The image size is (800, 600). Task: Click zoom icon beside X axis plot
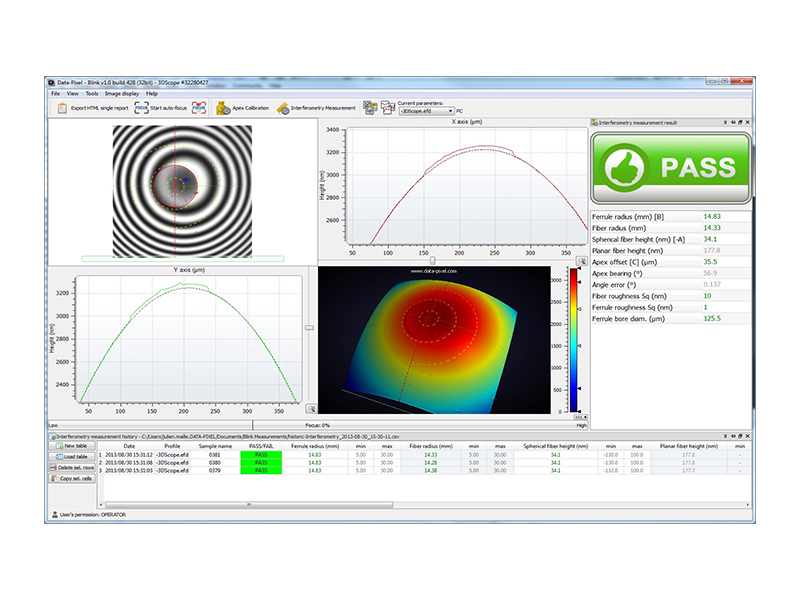click(581, 261)
